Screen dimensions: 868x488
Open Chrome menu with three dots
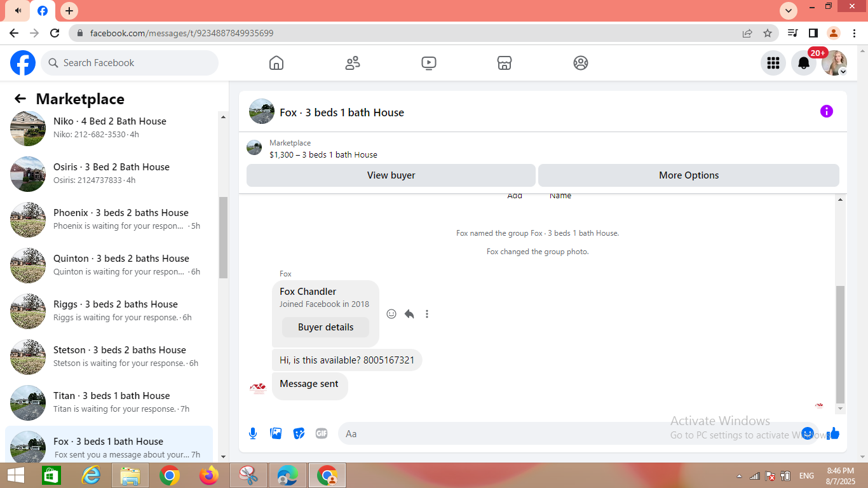pos(853,33)
